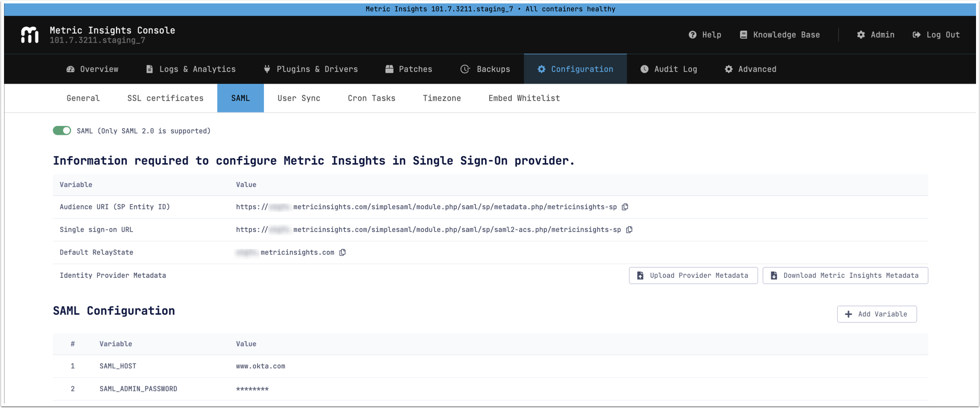Go to the Overview section
This screenshot has width=980, height=408.
tap(92, 69)
